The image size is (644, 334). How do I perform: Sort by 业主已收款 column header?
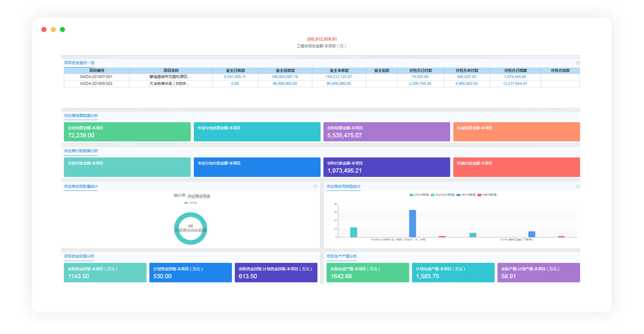tap(235, 70)
